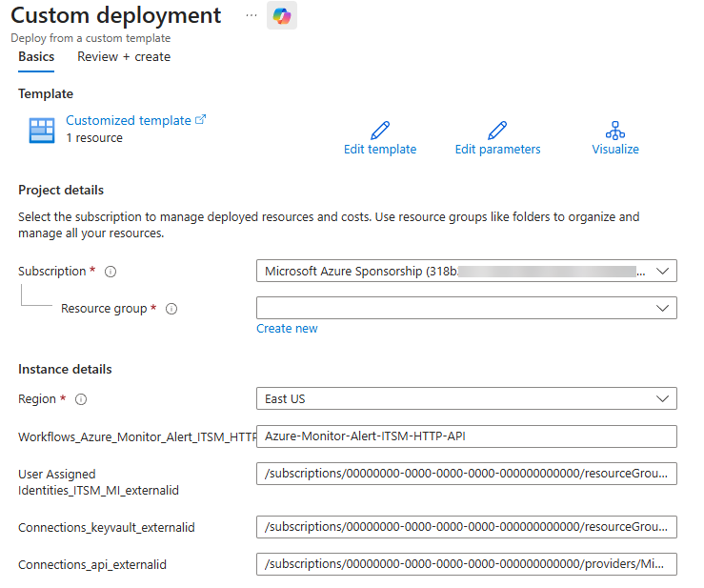704x588 pixels.
Task: Click the Connections_api_externalid input field
Action: pyautogui.click(x=466, y=564)
